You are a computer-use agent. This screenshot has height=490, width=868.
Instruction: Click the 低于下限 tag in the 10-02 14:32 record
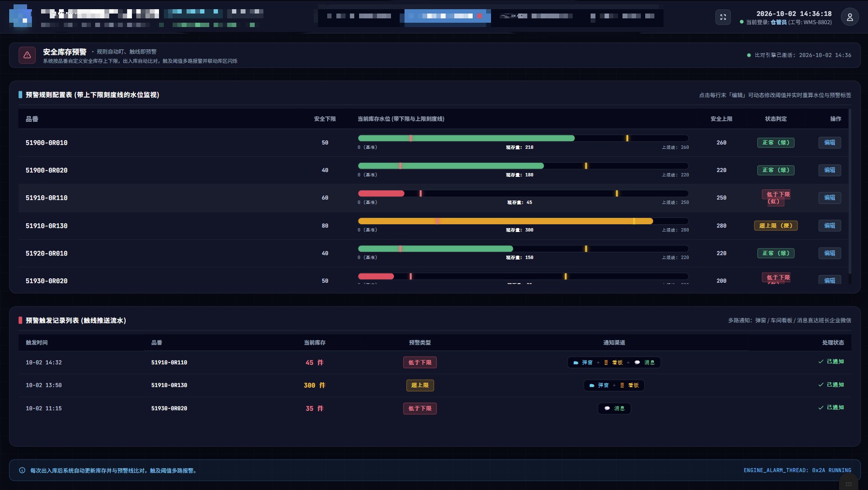(420, 362)
